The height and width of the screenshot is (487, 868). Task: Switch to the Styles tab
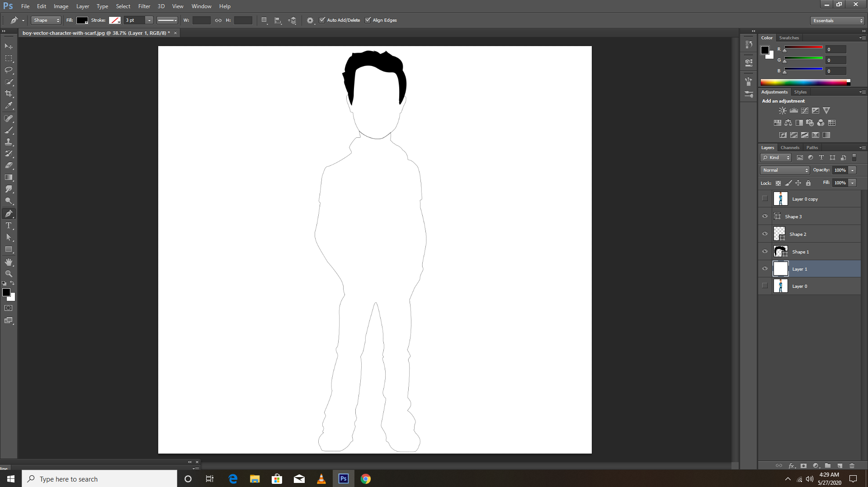click(x=800, y=92)
